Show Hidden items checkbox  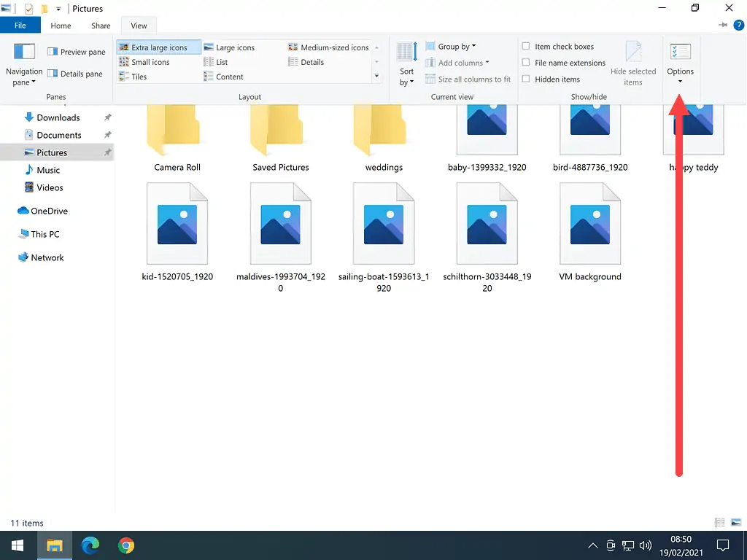526,79
